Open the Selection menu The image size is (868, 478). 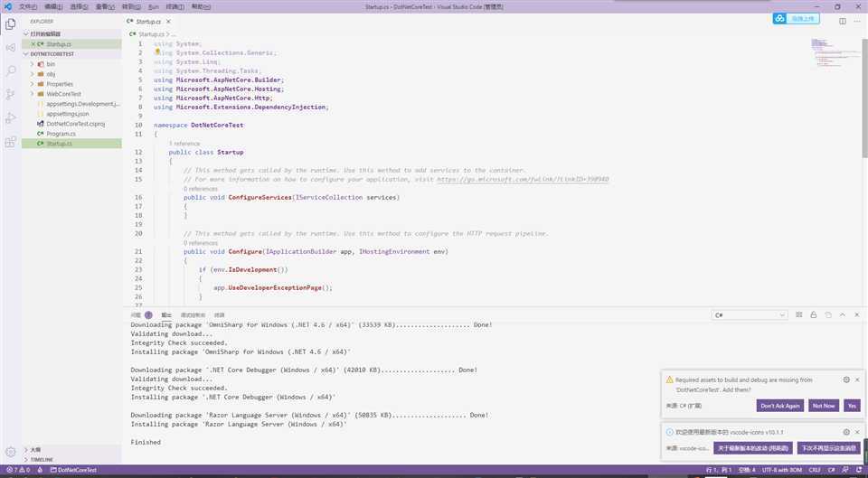(x=80, y=6)
